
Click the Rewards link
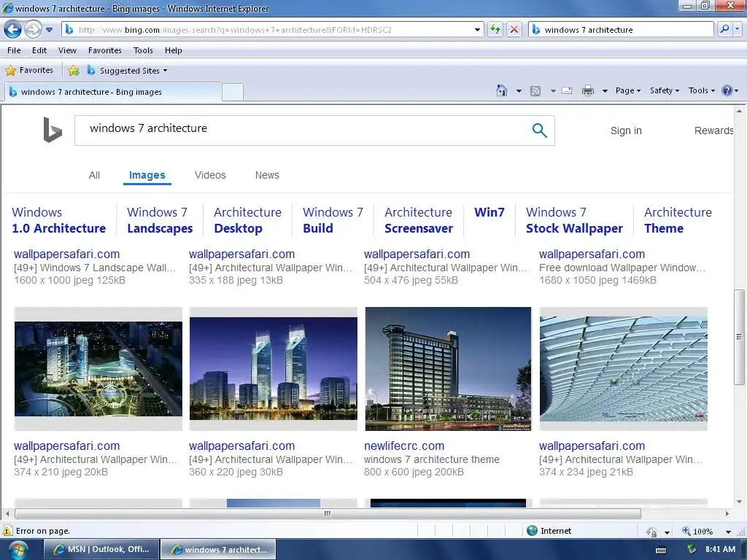coord(713,131)
